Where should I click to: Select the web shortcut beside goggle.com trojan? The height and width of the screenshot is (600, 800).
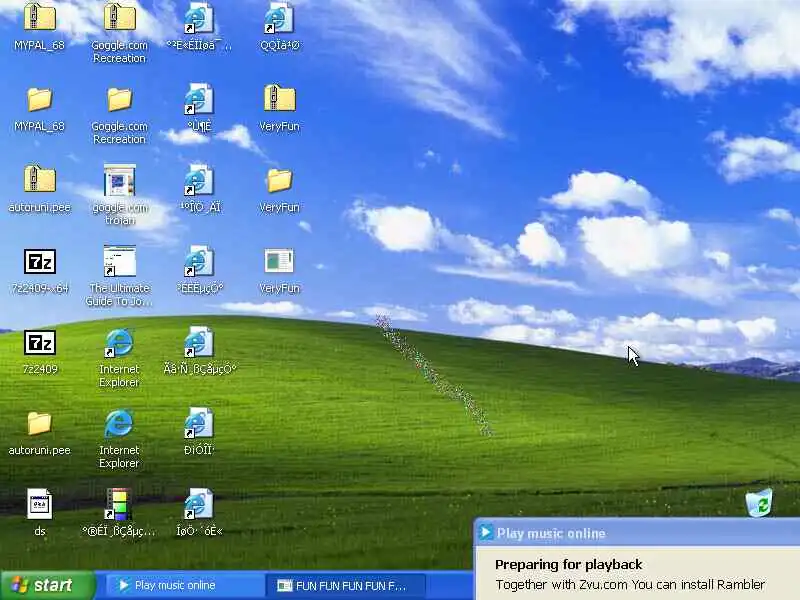(x=198, y=180)
